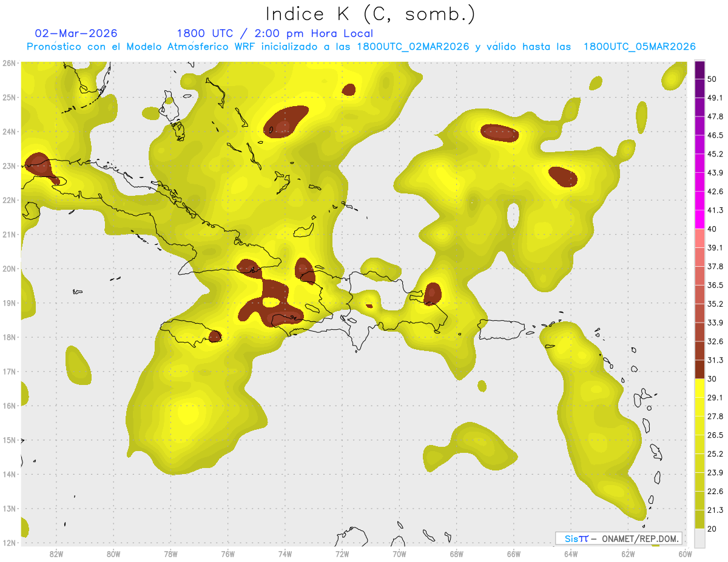Click longitude axis label '62W'

point(628,554)
